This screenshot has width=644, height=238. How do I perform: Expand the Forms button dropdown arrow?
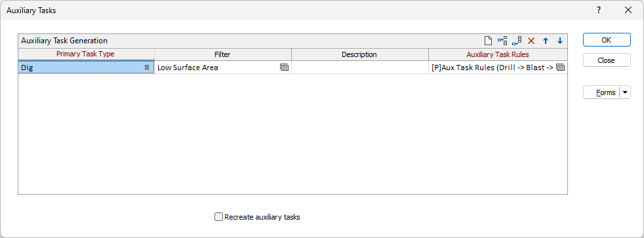(x=625, y=92)
